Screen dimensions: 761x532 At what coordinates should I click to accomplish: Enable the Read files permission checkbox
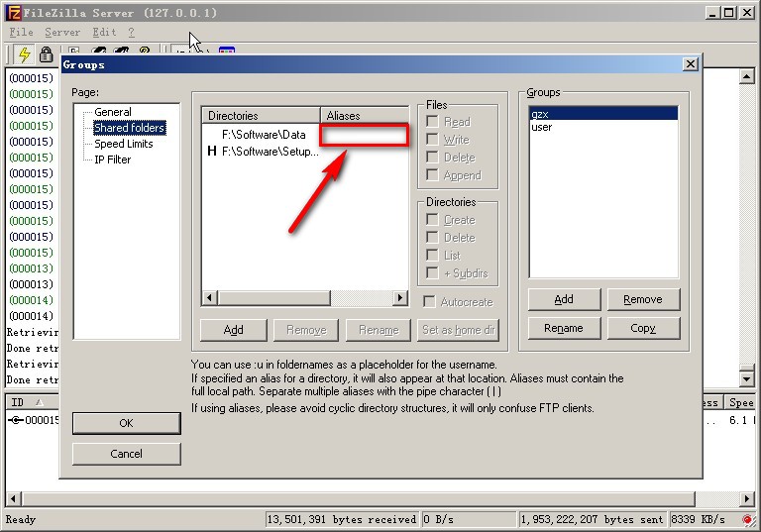point(432,122)
